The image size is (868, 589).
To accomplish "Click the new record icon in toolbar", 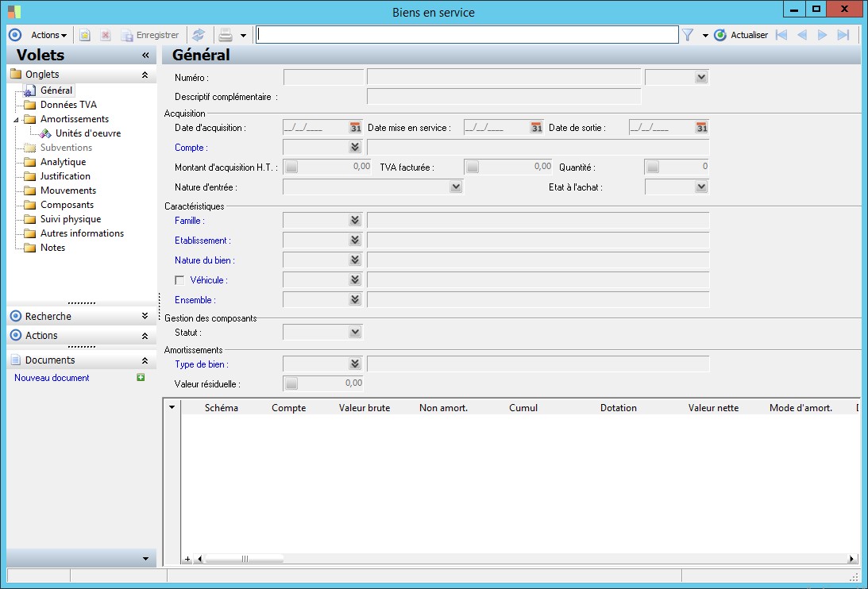I will coord(85,35).
